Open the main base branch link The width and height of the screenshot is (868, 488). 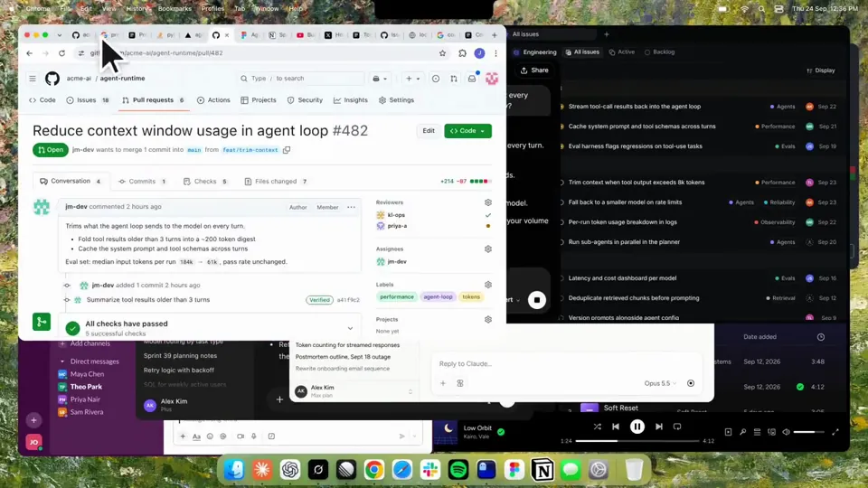pyautogui.click(x=193, y=150)
